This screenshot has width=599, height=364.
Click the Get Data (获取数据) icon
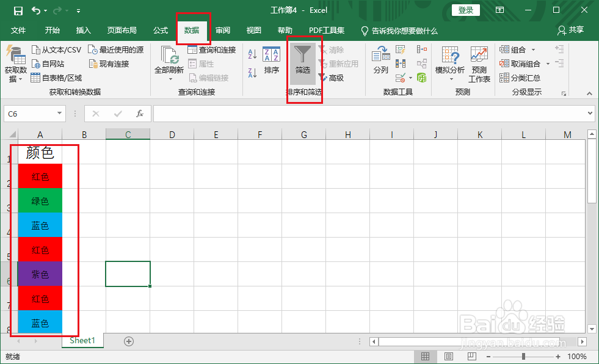click(x=16, y=56)
